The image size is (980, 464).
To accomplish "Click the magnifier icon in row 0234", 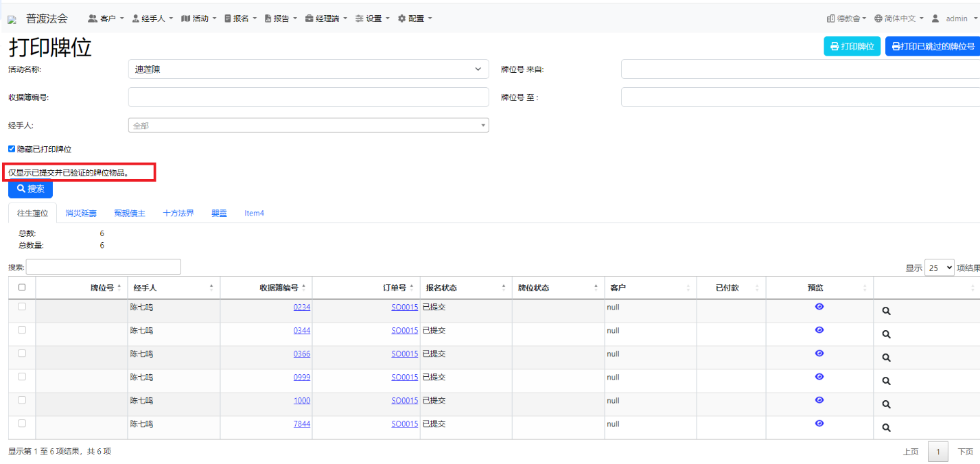I will [886, 311].
